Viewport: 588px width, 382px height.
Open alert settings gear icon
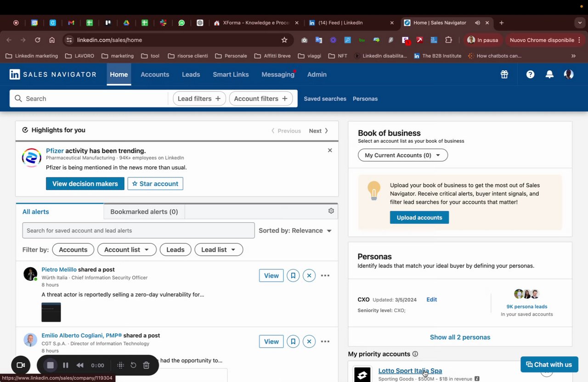[x=331, y=211]
